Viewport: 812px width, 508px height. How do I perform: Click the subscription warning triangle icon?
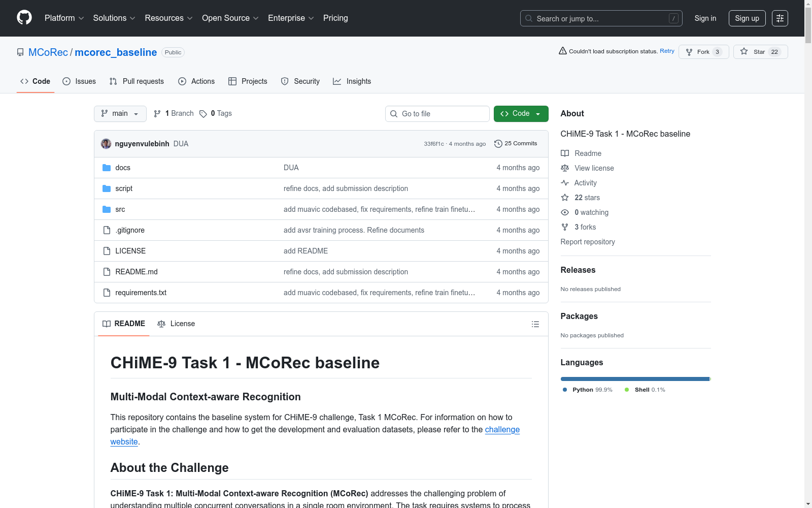pyautogui.click(x=563, y=51)
